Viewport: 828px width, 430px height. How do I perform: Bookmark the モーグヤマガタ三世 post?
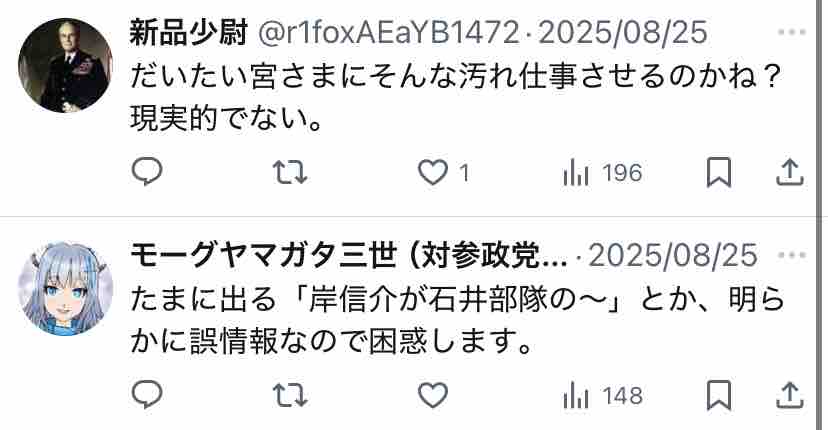(x=719, y=395)
